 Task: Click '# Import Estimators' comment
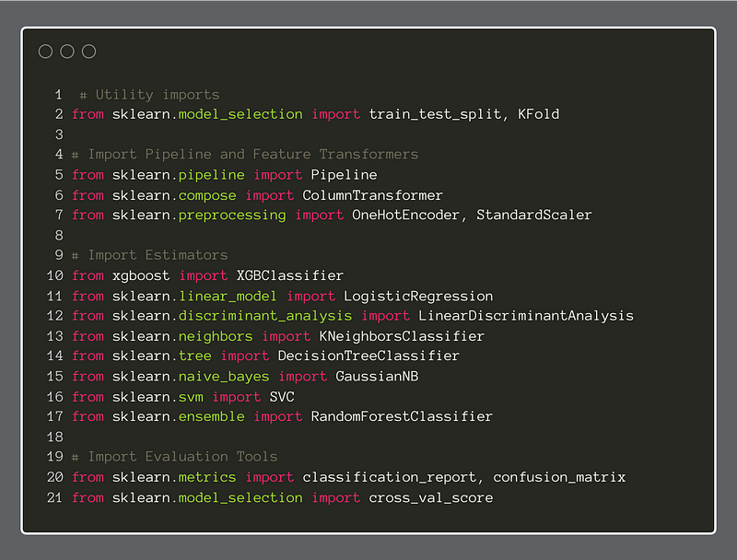click(x=149, y=255)
